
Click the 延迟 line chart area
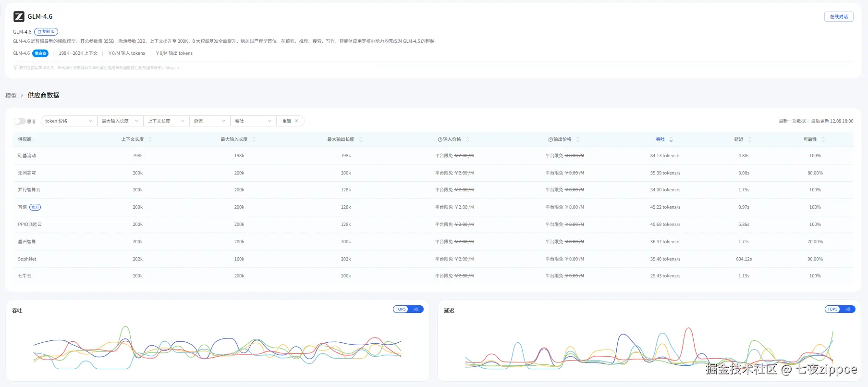pos(649,348)
